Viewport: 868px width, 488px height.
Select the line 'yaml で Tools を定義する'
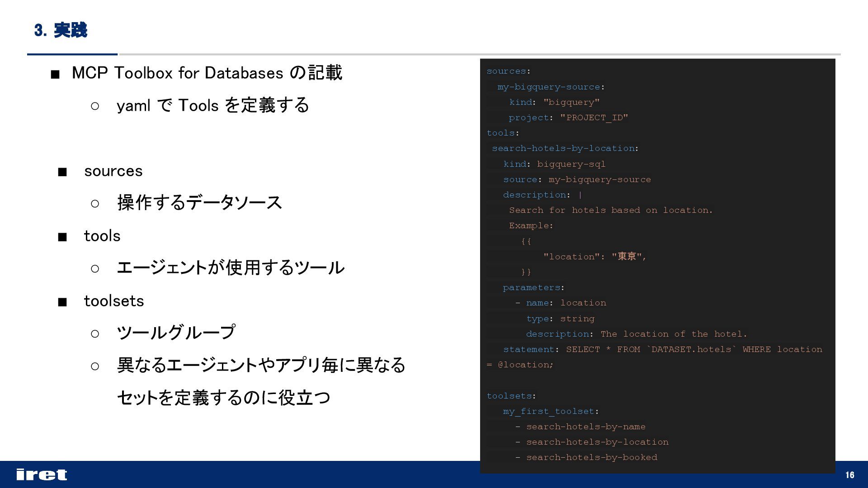click(x=213, y=105)
